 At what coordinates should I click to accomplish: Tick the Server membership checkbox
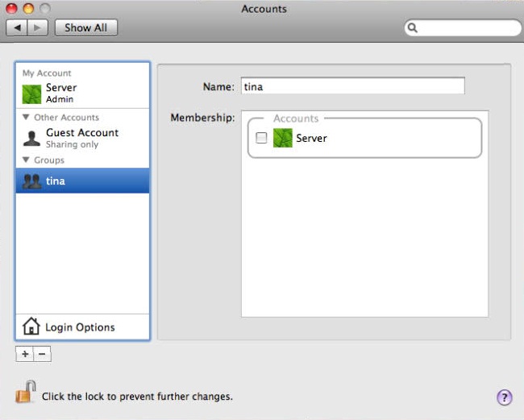click(261, 138)
